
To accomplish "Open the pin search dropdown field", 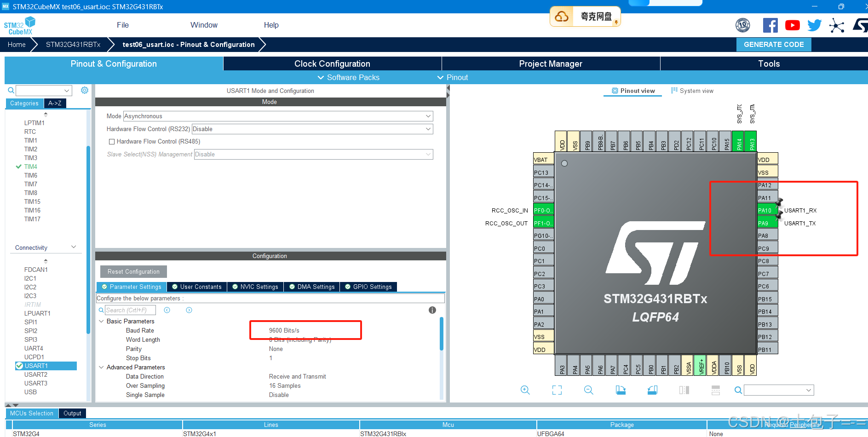I will (779, 390).
